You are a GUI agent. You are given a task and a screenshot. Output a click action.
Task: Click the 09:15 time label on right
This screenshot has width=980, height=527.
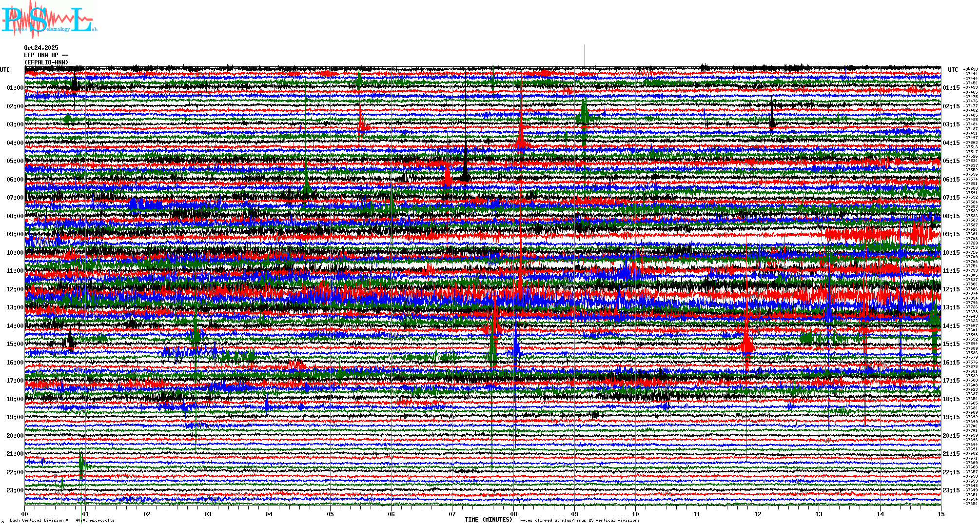(951, 234)
